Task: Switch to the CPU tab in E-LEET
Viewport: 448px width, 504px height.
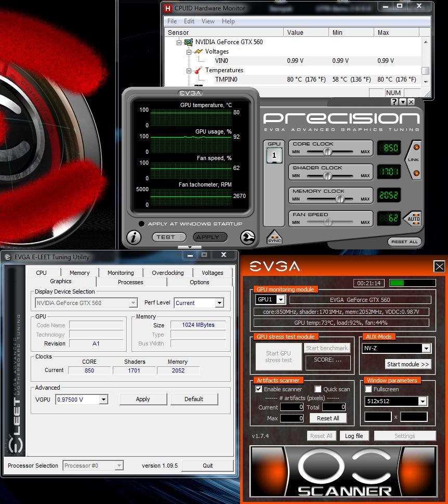Action: coord(41,273)
